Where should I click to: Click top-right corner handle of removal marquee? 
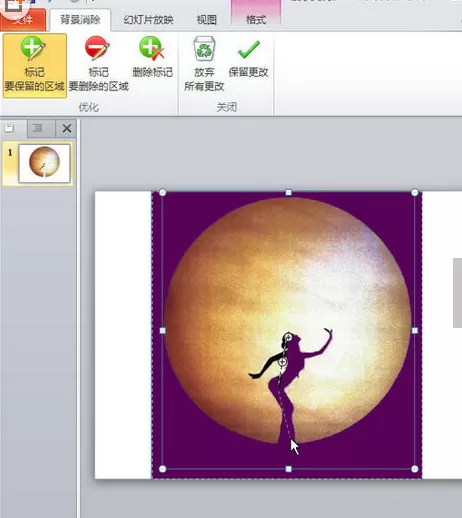415,192
